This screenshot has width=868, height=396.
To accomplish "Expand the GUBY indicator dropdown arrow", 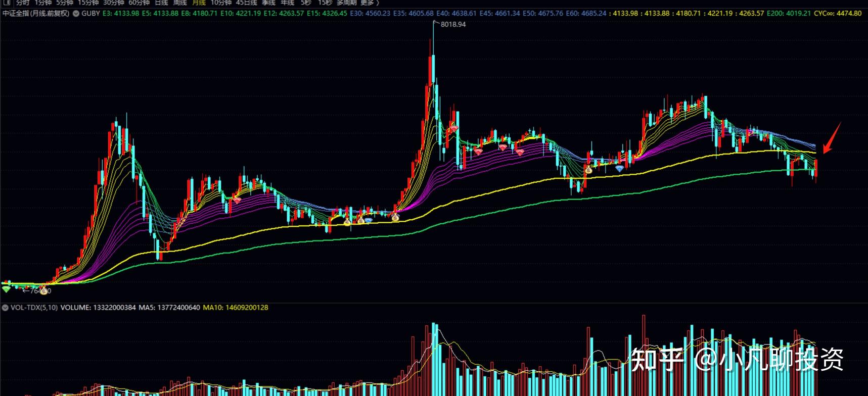I will click(76, 14).
